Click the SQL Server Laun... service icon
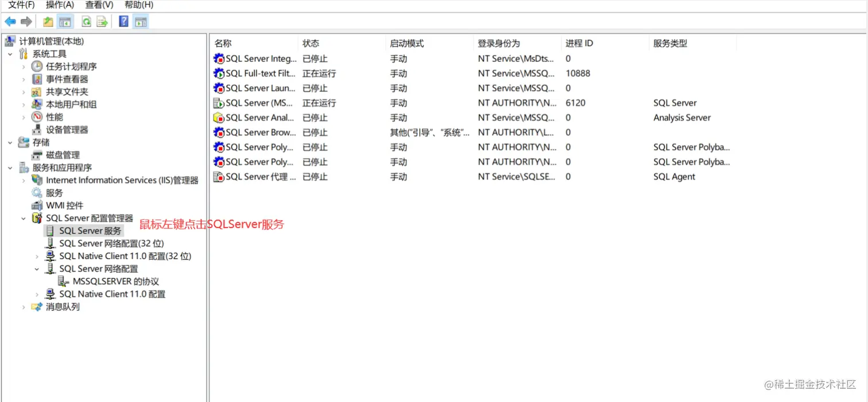Screen dimensions: 868x402 tap(219, 88)
